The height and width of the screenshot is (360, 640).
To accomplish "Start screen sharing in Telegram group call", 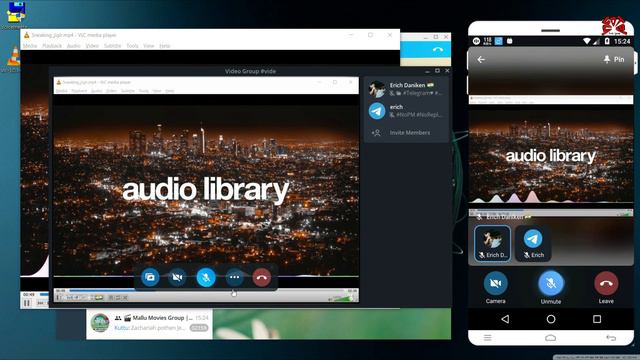I will click(x=150, y=278).
